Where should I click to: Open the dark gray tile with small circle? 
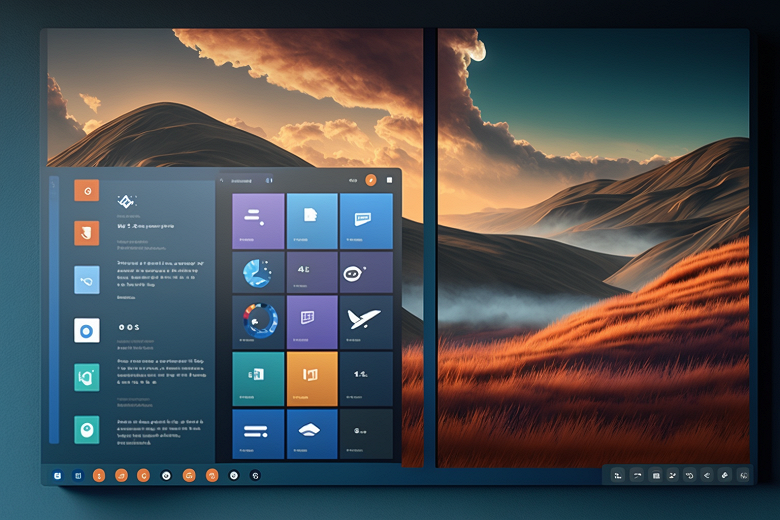tap(366, 434)
